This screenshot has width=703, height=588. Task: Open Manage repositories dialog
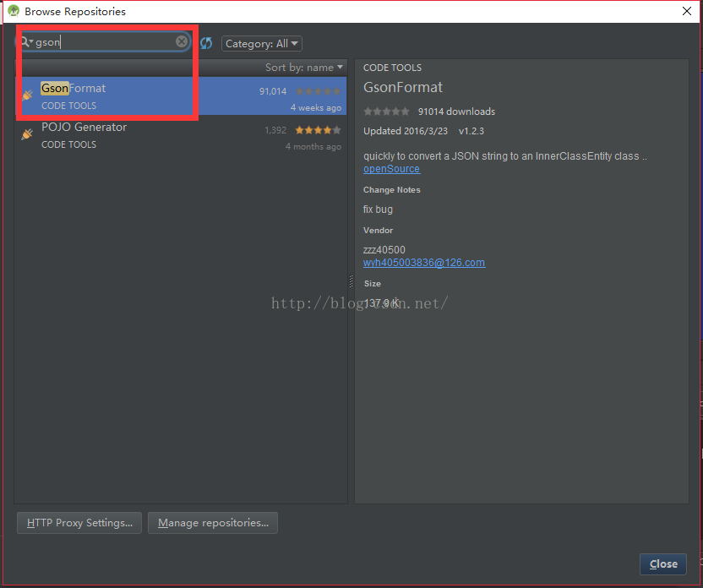pos(213,523)
